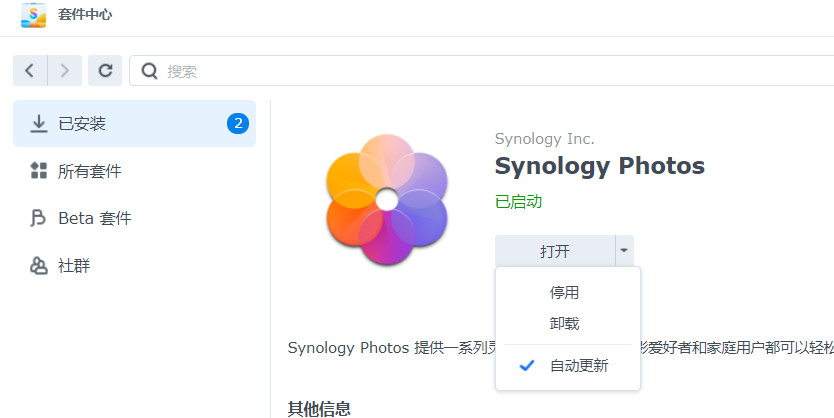This screenshot has height=418, width=834.
Task: Click the download icon beside 已安装
Action: coord(38,124)
